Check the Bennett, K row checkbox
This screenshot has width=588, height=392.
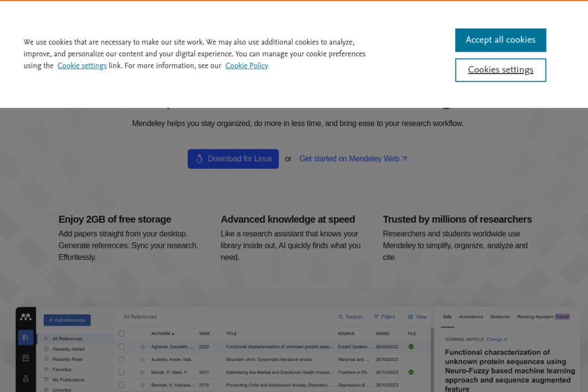pos(121,385)
